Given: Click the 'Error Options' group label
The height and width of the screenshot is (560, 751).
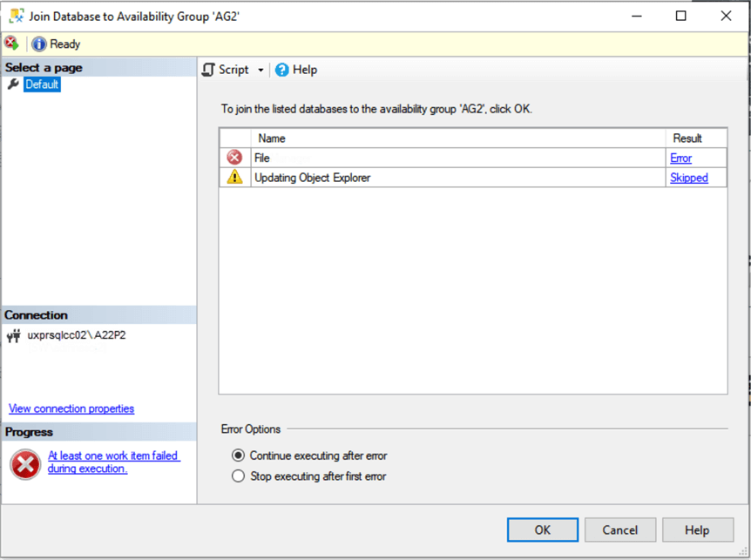Looking at the screenshot, I should pyautogui.click(x=251, y=428).
